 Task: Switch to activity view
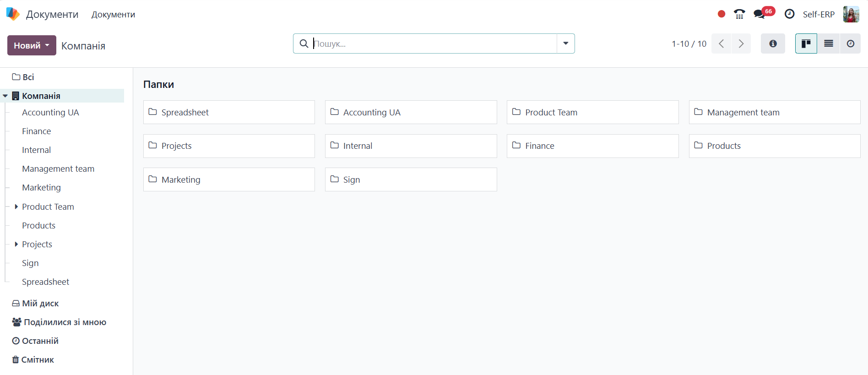851,43
